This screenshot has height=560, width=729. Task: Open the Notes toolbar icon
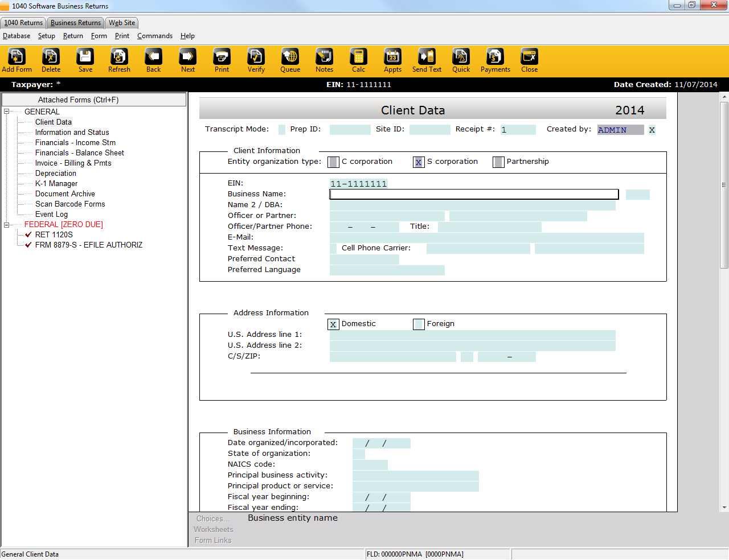point(324,57)
